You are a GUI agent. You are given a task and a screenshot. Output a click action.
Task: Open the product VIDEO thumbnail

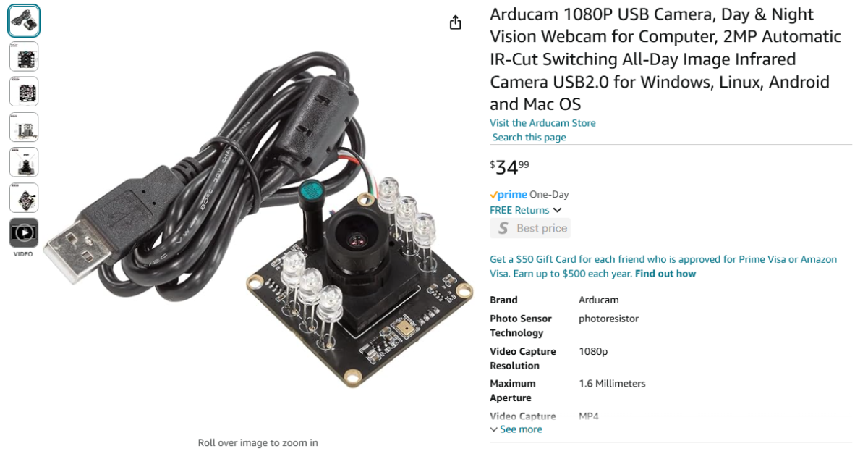[x=24, y=233]
